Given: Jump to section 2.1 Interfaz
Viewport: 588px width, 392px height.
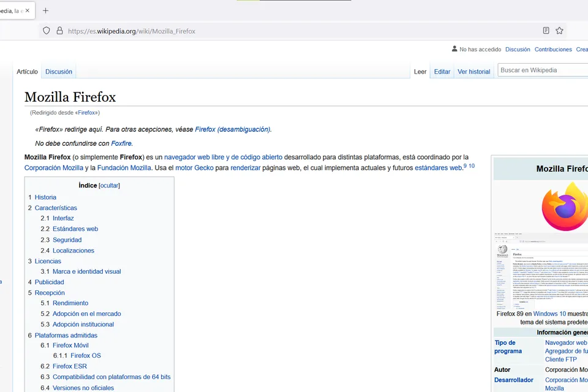Looking at the screenshot, I should point(63,218).
